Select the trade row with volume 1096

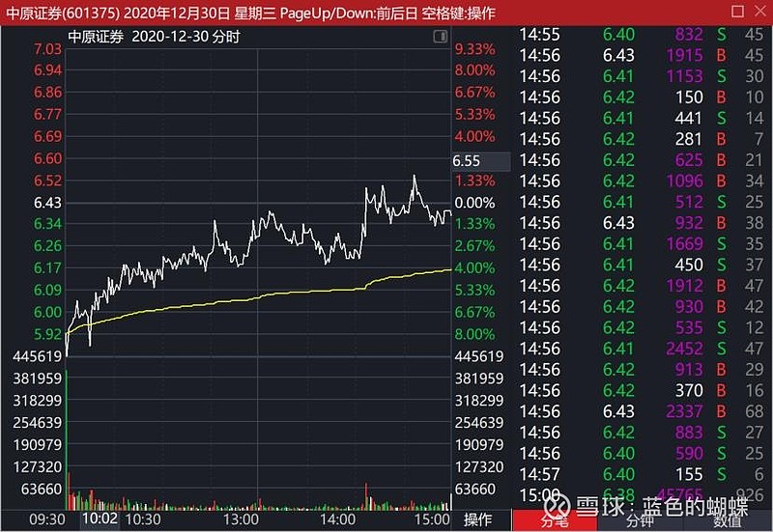coord(642,181)
